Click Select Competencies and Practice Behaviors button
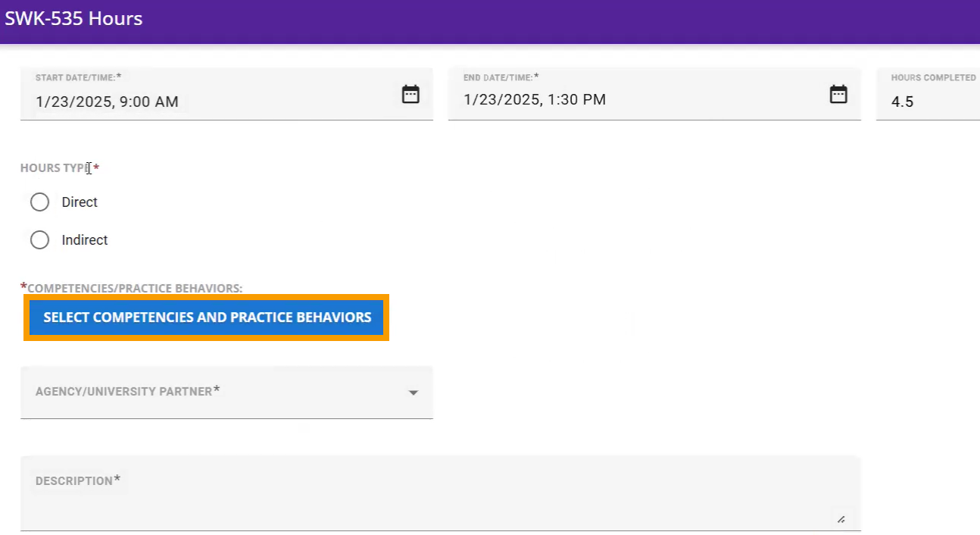The width and height of the screenshot is (980, 535). tap(207, 318)
